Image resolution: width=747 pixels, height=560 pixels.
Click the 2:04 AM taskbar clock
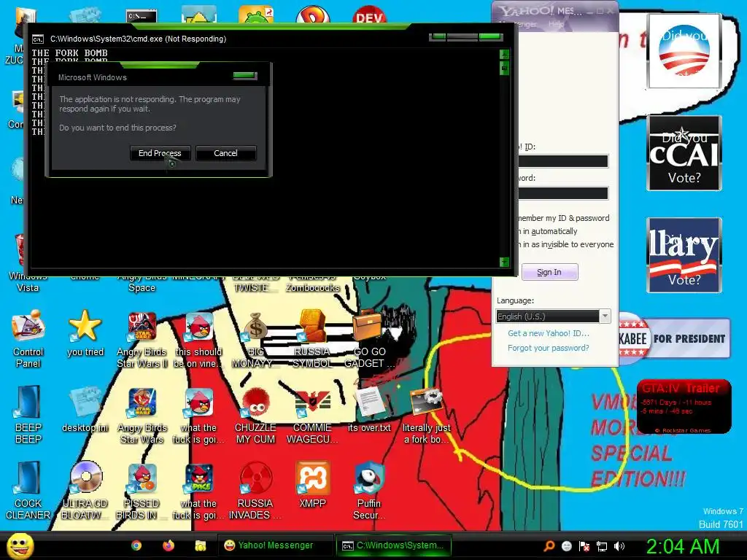[x=682, y=546]
